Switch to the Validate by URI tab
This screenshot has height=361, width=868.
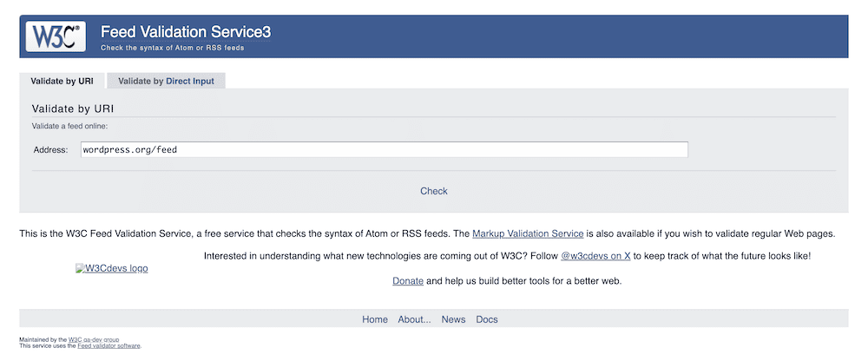[62, 81]
